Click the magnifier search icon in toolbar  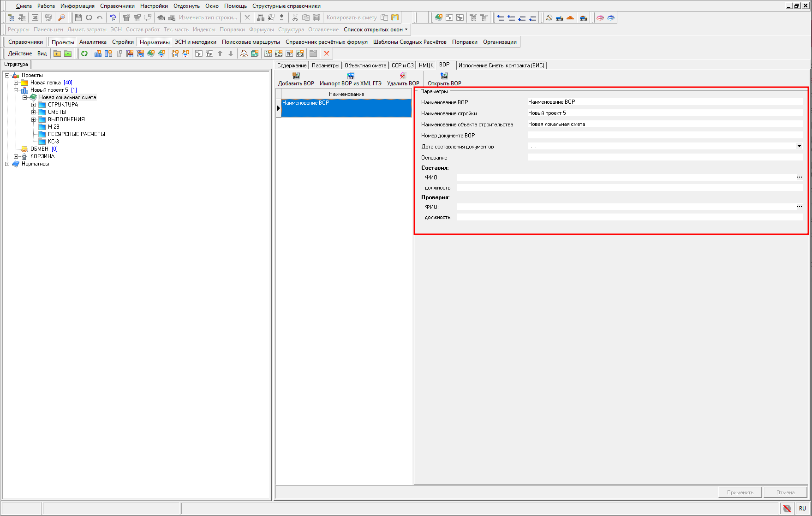pos(61,18)
